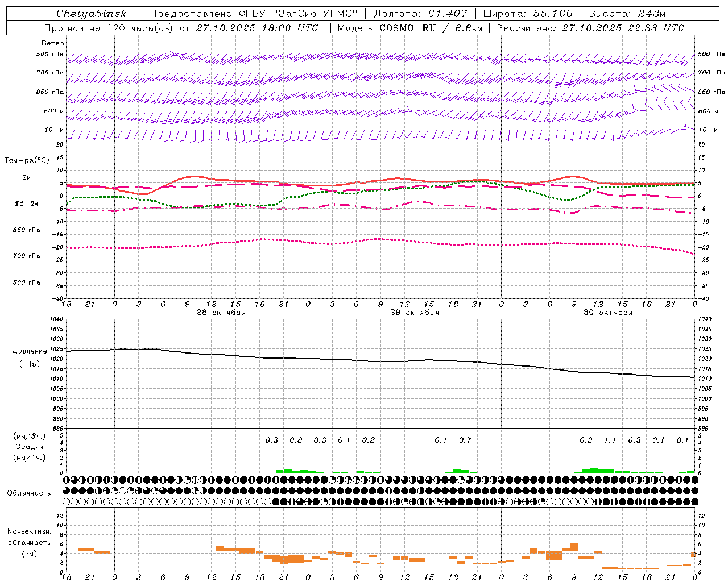The width and height of the screenshot is (728, 582).
Task: Click the 1.1 precipitation amount value
Action: click(610, 440)
